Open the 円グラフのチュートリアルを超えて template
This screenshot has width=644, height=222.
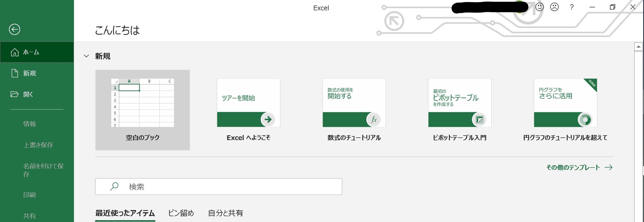(x=566, y=110)
